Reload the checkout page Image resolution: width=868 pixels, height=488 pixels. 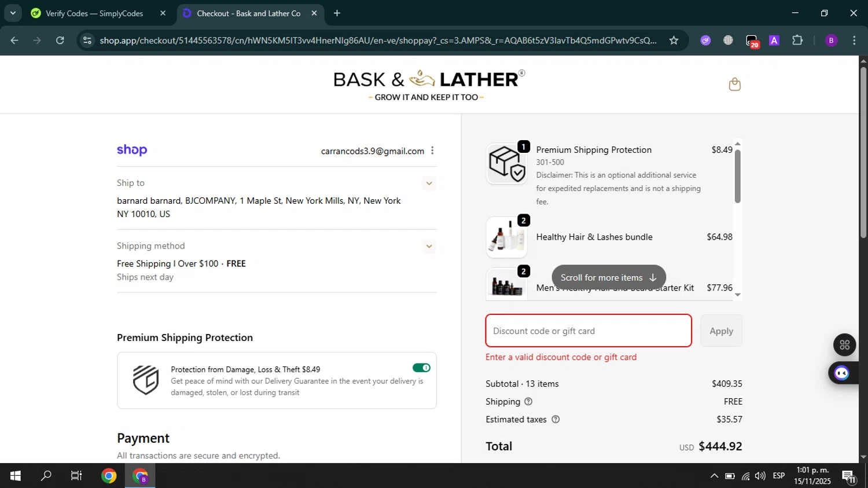[60, 40]
